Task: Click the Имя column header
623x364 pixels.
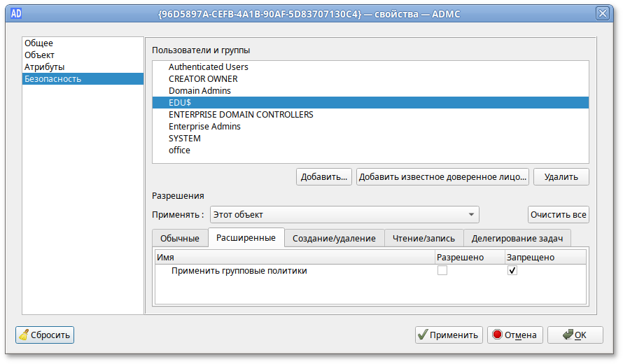Action: coord(295,257)
